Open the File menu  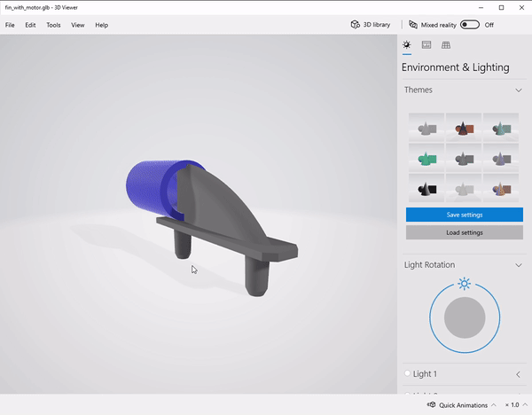pyautogui.click(x=10, y=25)
